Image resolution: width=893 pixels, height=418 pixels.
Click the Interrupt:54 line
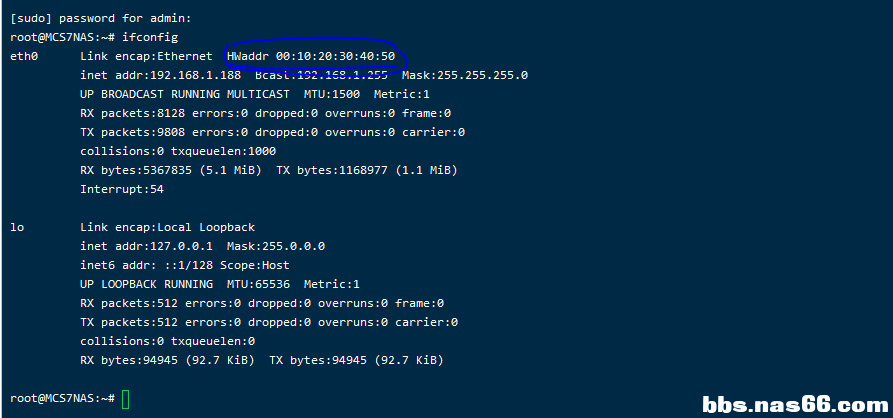tap(122, 189)
